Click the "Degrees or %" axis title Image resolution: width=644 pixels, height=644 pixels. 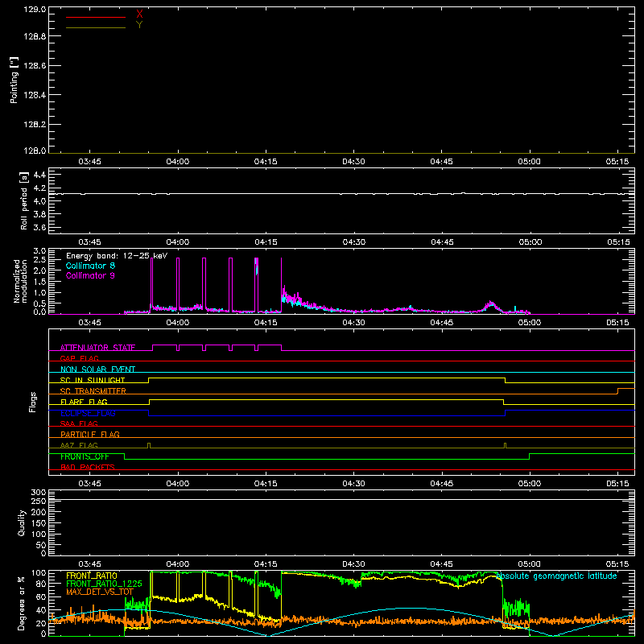(22, 603)
